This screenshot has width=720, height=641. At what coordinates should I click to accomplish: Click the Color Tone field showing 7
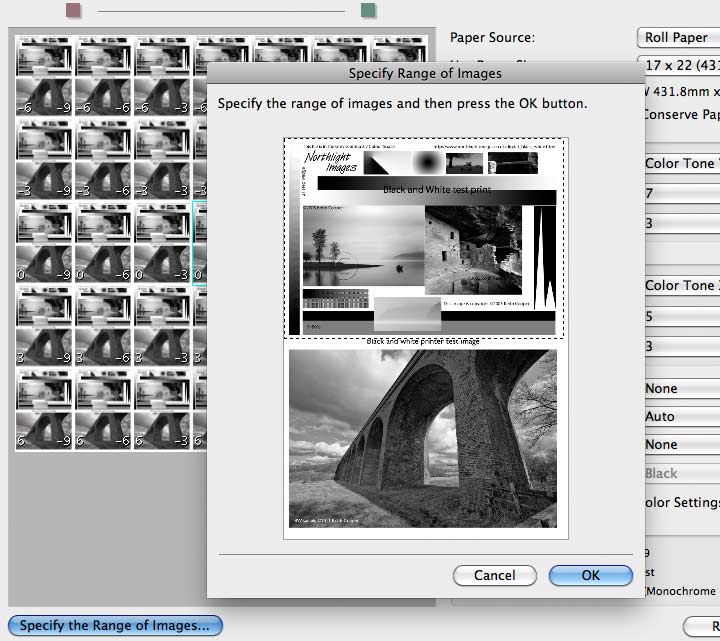point(682,193)
